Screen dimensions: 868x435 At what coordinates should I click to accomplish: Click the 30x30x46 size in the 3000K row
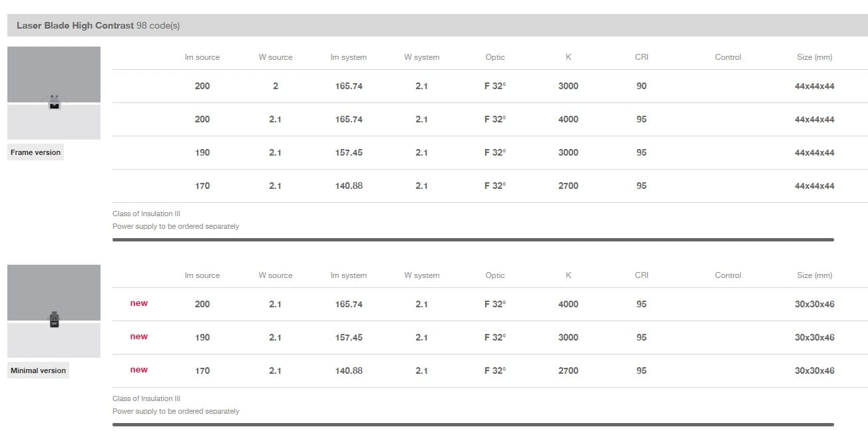(x=814, y=338)
